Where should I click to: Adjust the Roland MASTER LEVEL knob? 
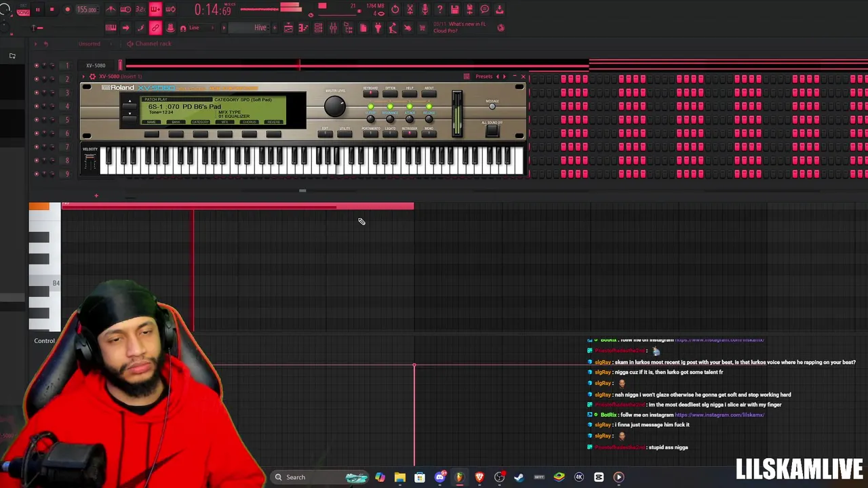pyautogui.click(x=335, y=106)
